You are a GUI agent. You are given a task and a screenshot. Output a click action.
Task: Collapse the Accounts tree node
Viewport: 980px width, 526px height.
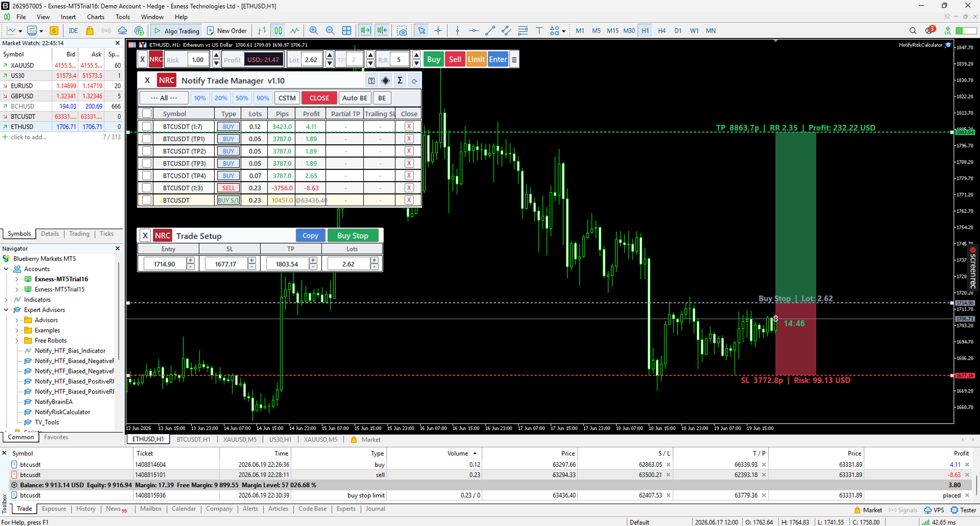click(6, 269)
